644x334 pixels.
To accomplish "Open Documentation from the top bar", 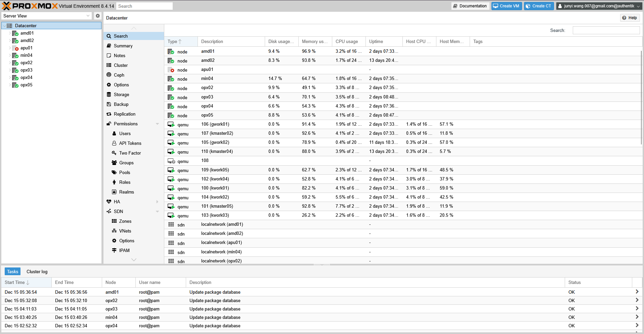I will 470,6.
